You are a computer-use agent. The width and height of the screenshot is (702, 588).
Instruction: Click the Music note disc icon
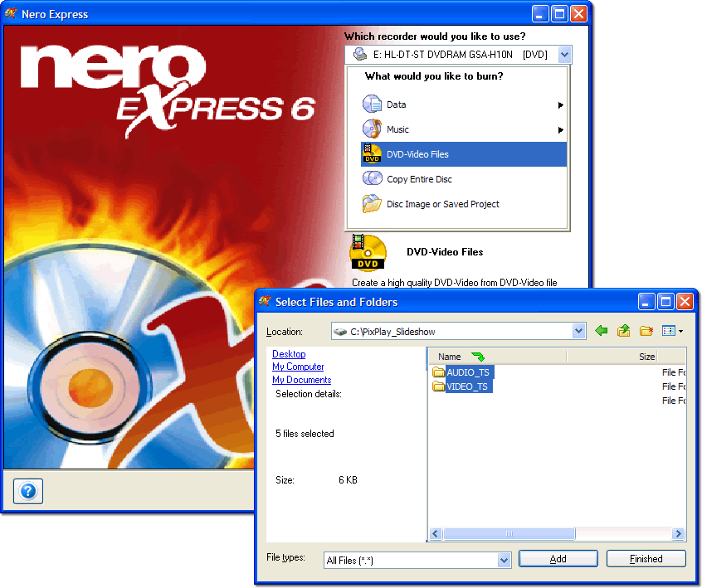click(372, 129)
